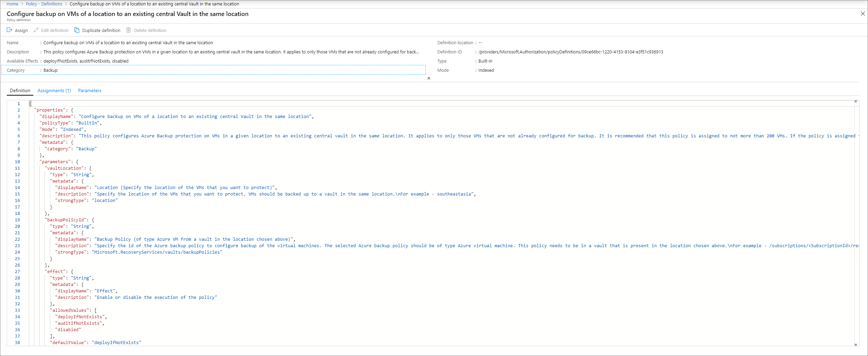Viewport: 868px width, 356px height.
Task: Close the policy definition blade
Action: point(863,14)
